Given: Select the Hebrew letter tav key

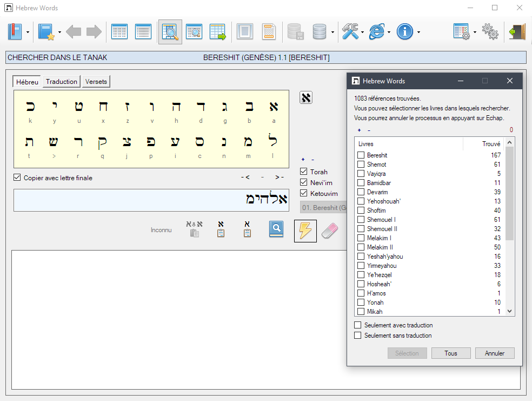Looking at the screenshot, I should (x=29, y=142).
